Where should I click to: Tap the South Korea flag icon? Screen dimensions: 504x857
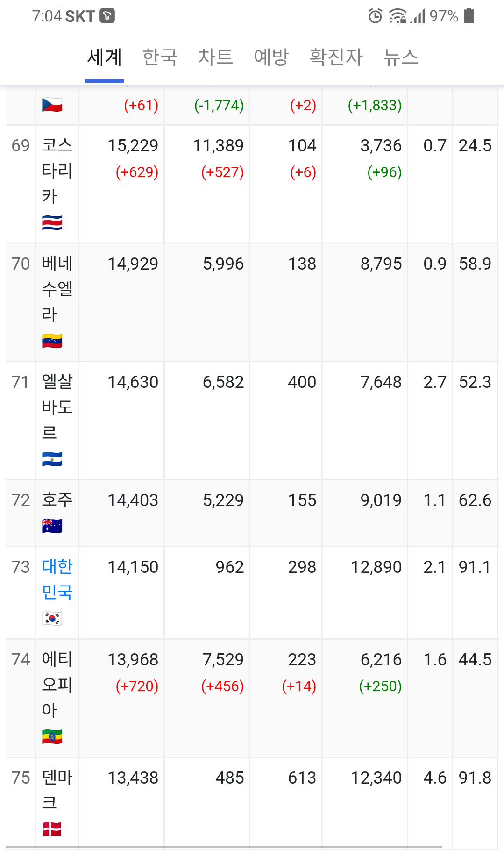52,618
